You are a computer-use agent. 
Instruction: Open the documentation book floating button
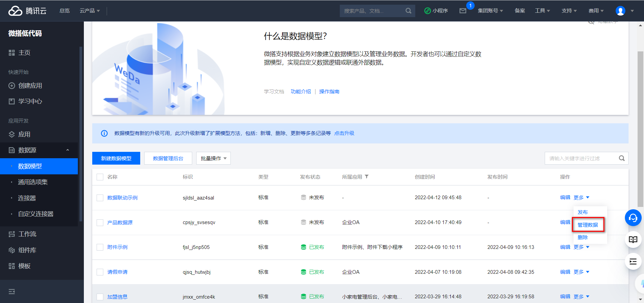[633, 240]
